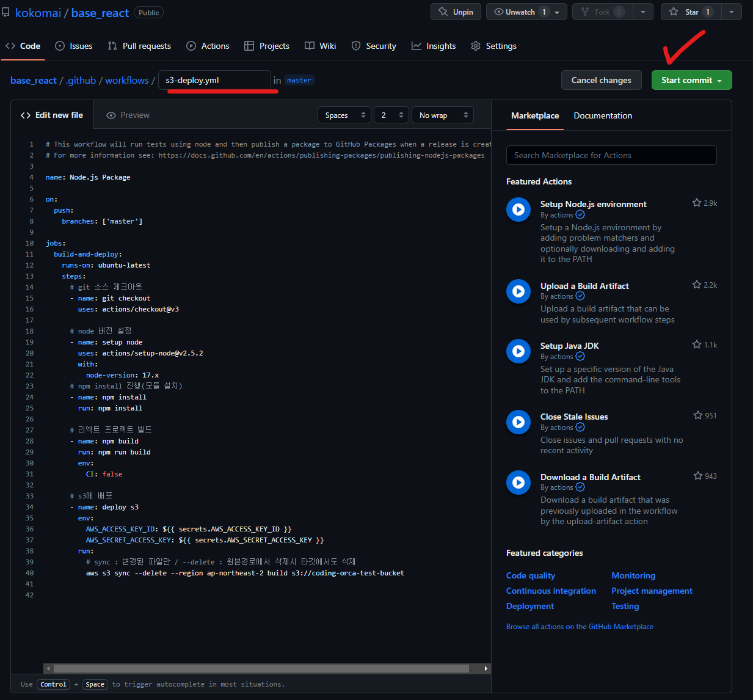
Task: Open the Testing category
Action: coord(625,606)
